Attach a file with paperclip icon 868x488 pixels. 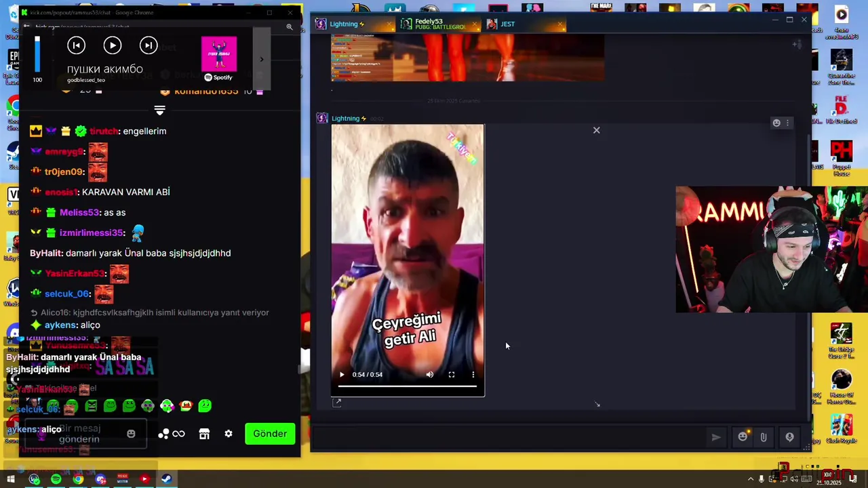pos(764,437)
